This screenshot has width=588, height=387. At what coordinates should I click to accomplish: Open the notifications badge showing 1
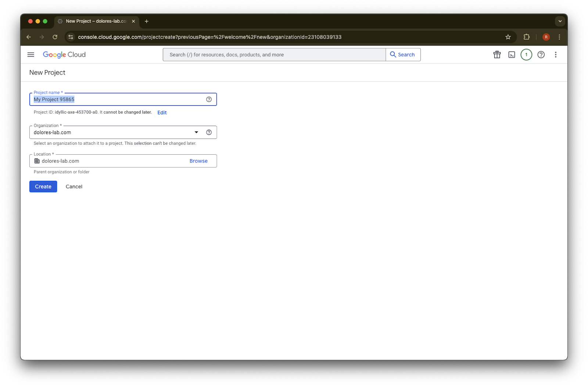526,55
